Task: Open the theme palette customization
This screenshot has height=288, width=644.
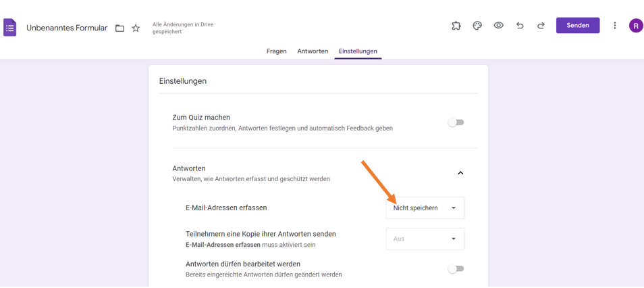Action: 477,26
